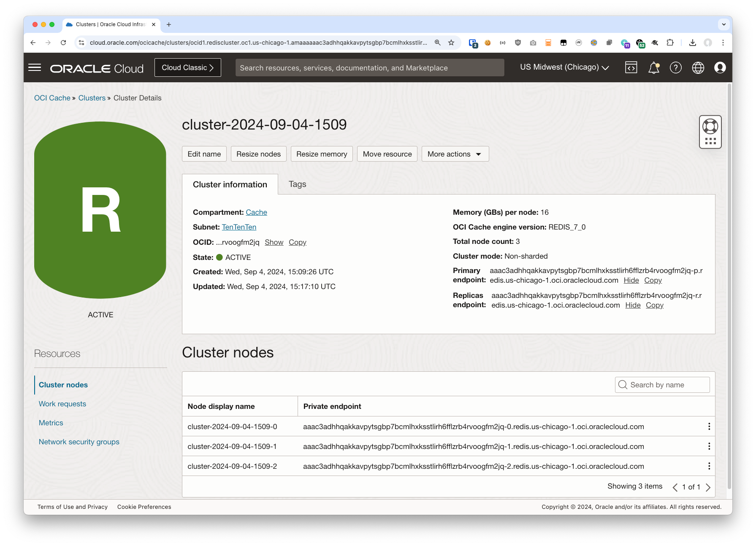Screen dimensions: 756x546
Task: Hide the primary endpoint
Action: pos(631,280)
